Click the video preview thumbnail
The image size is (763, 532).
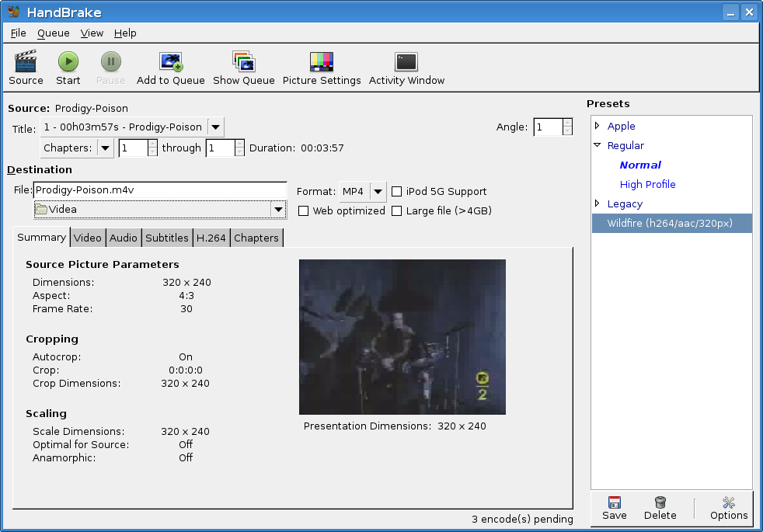pos(402,337)
